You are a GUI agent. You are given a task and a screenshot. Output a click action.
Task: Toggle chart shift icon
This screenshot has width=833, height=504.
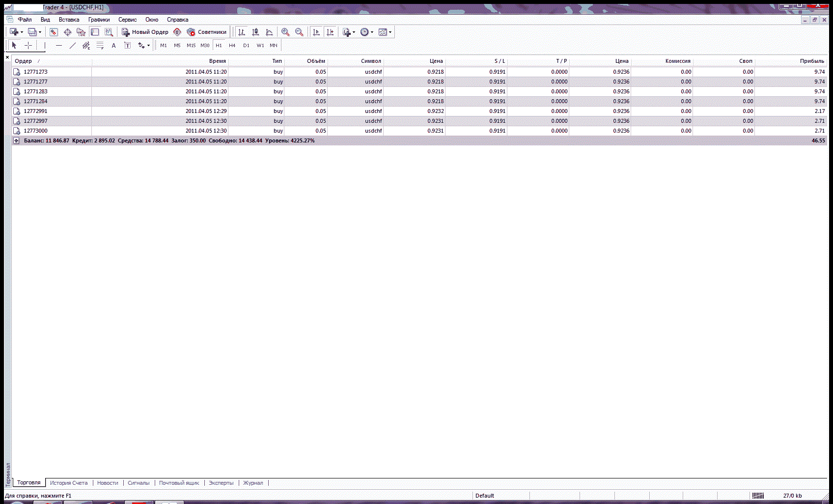330,32
